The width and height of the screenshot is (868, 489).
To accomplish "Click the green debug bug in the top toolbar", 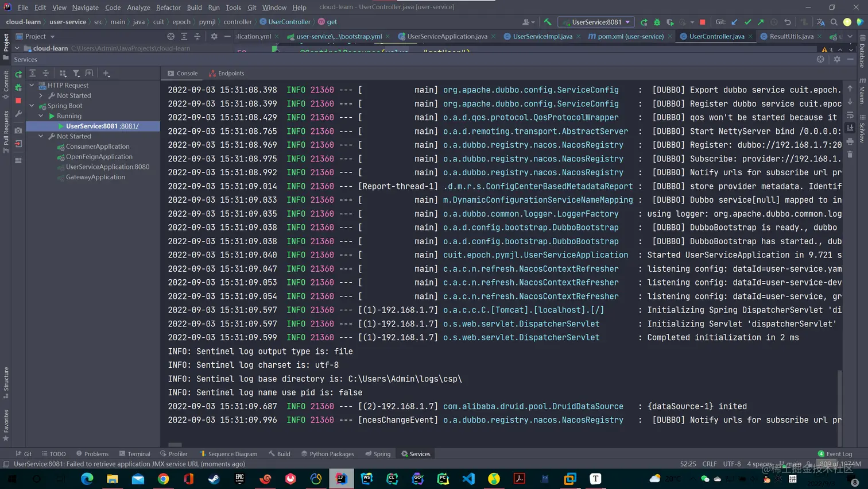I will coord(657,22).
